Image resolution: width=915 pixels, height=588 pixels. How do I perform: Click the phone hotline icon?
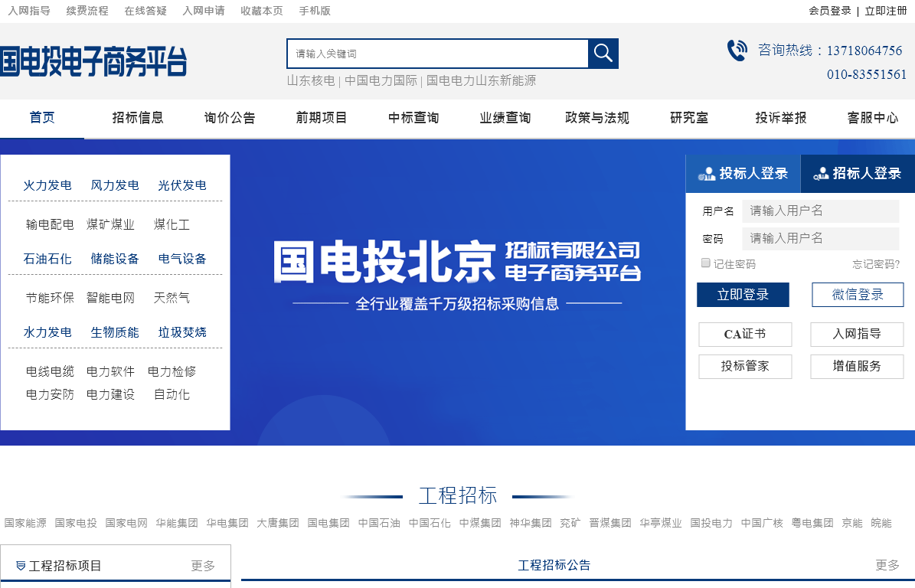[737, 51]
